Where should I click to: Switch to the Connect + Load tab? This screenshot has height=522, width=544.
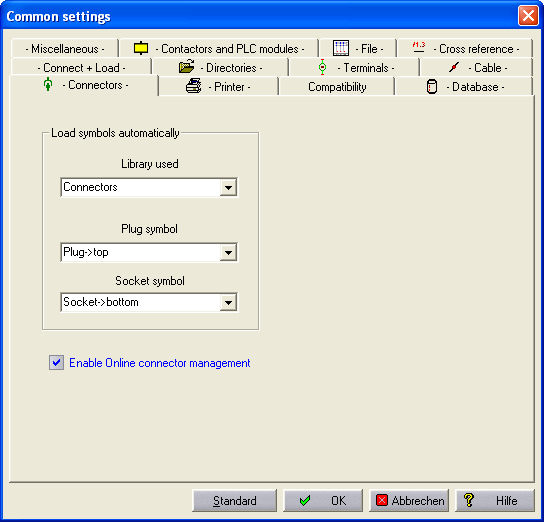pos(81,68)
